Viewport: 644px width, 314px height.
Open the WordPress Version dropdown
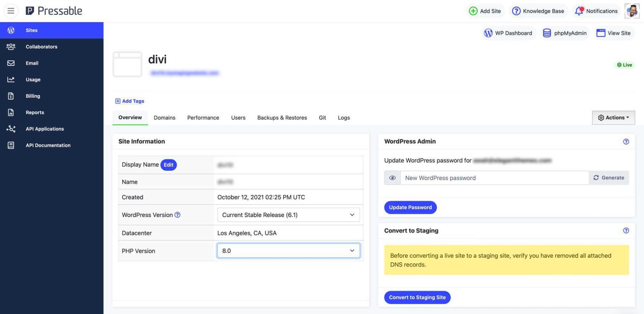coord(288,214)
